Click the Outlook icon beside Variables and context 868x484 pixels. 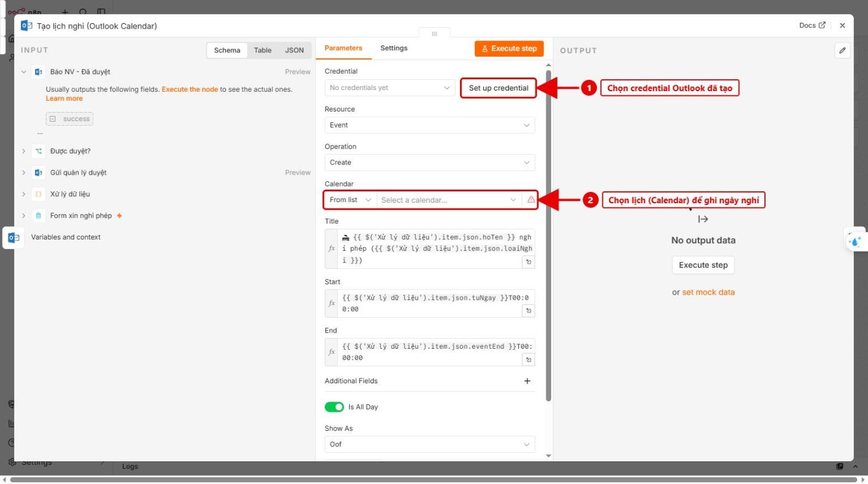pyautogui.click(x=14, y=237)
